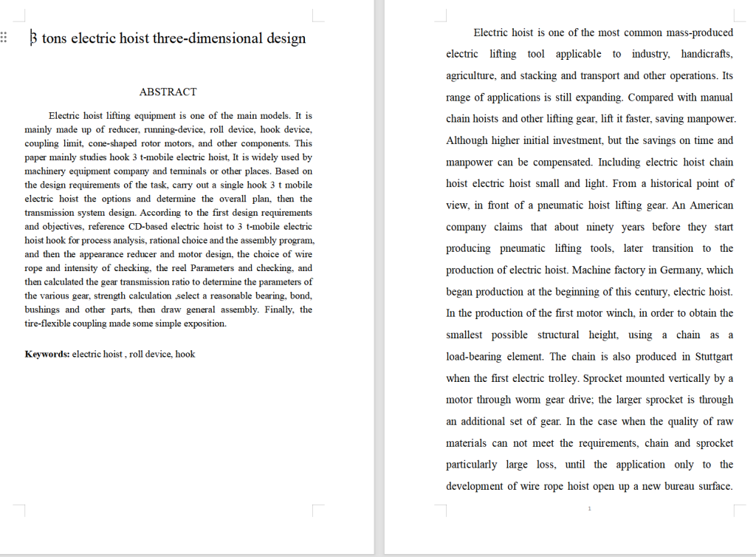Screen dimensions: 756x557
Task: Click the word 'Compared' on the right page
Action: [652, 97]
